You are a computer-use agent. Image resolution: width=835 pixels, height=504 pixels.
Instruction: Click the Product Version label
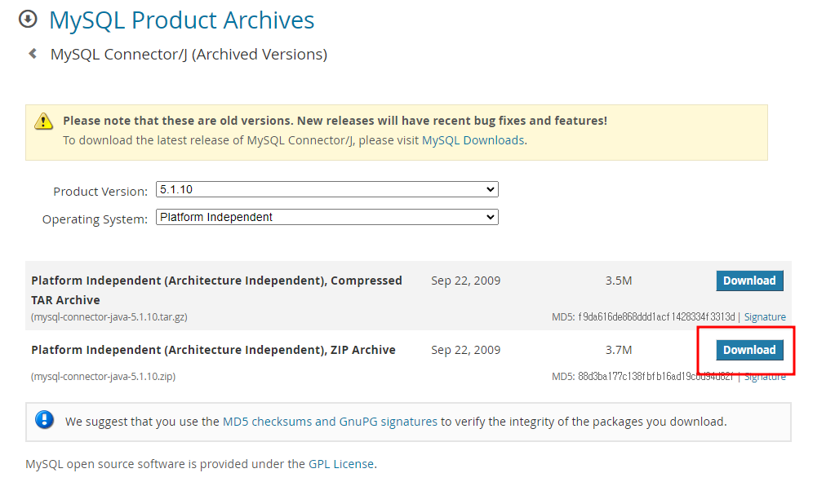pyautogui.click(x=100, y=192)
